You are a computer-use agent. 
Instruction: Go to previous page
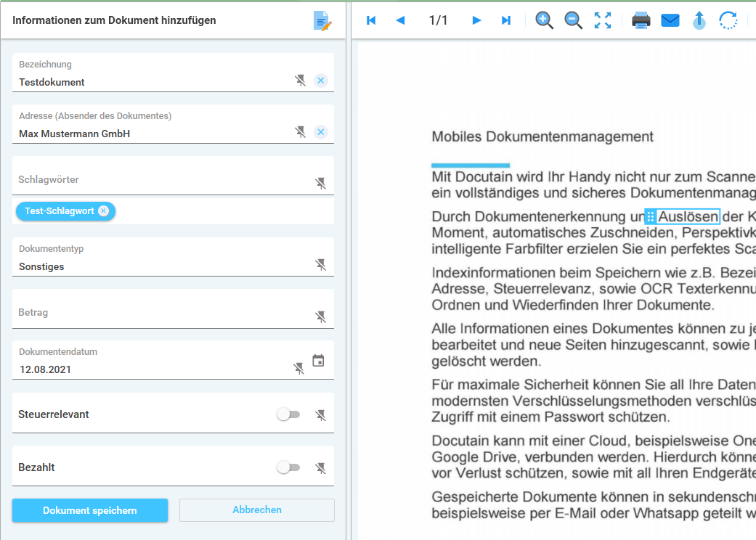(x=400, y=20)
